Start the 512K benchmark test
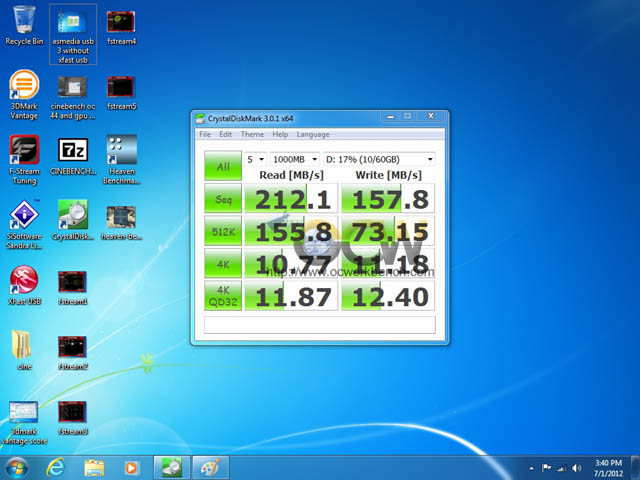The width and height of the screenshot is (640, 480). coord(223,231)
